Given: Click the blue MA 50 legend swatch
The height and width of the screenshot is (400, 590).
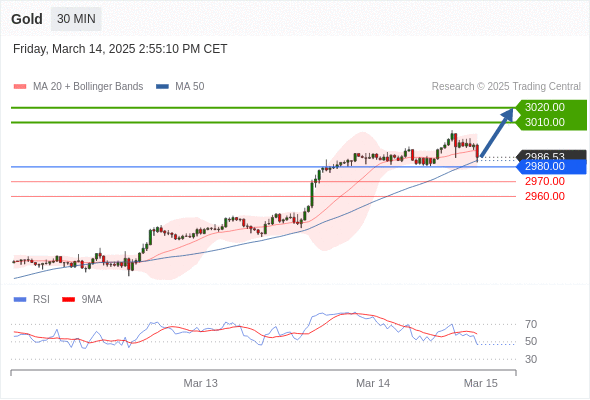Looking at the screenshot, I should click(162, 87).
